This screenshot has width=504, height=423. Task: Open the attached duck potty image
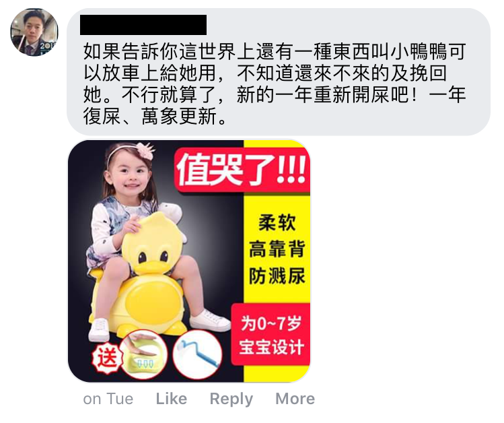tap(189, 261)
